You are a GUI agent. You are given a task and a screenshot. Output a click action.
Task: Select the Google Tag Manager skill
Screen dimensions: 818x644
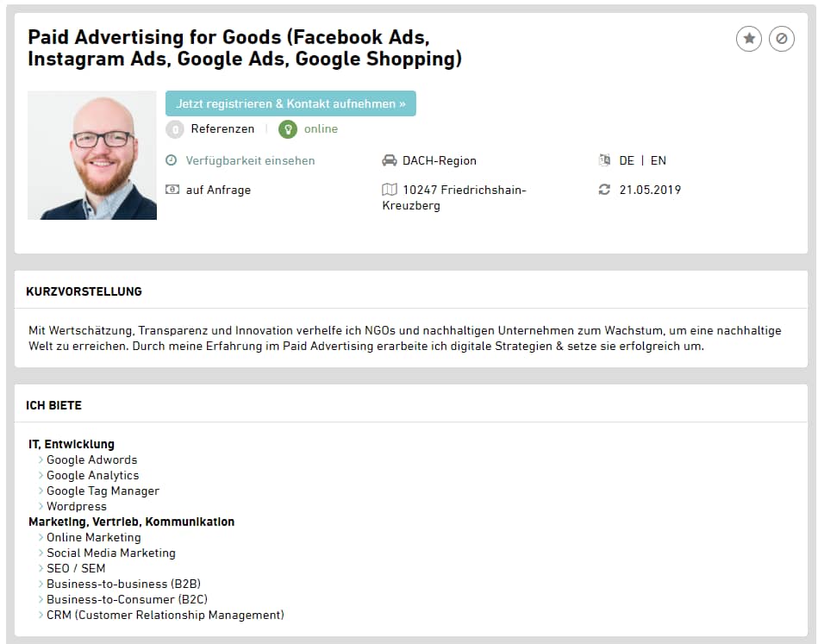(103, 491)
